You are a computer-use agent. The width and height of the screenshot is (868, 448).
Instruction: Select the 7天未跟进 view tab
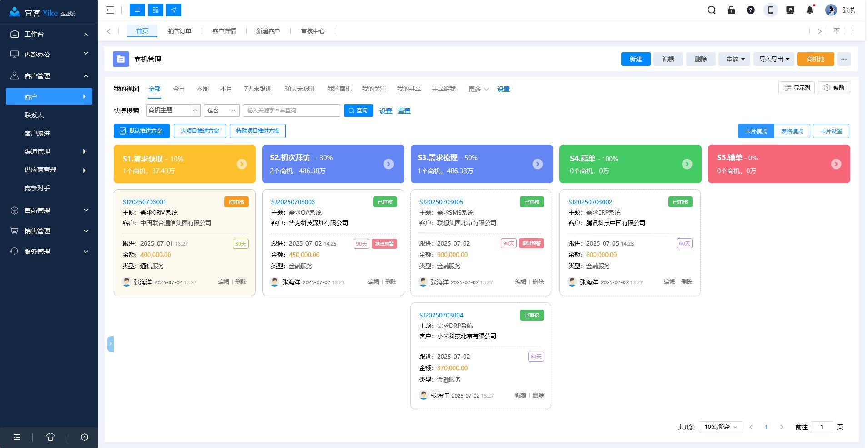pos(258,89)
